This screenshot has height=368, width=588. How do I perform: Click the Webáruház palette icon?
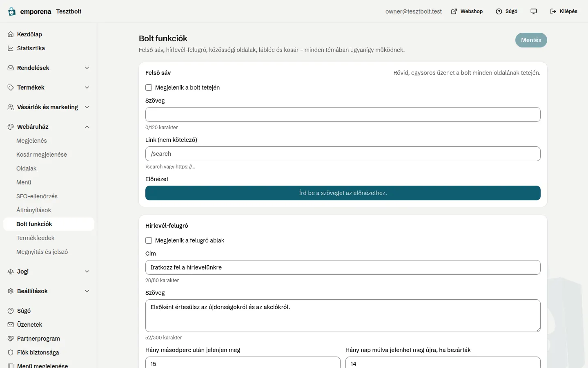click(11, 127)
